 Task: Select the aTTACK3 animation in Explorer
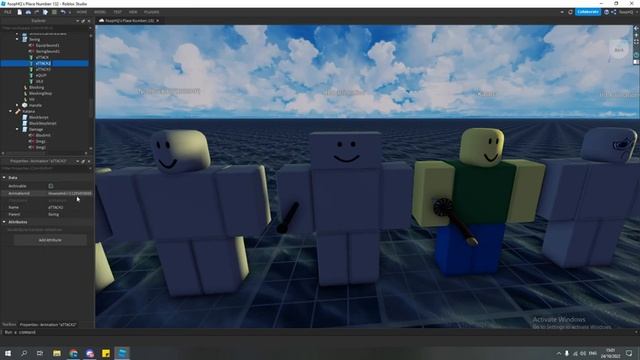43,69
